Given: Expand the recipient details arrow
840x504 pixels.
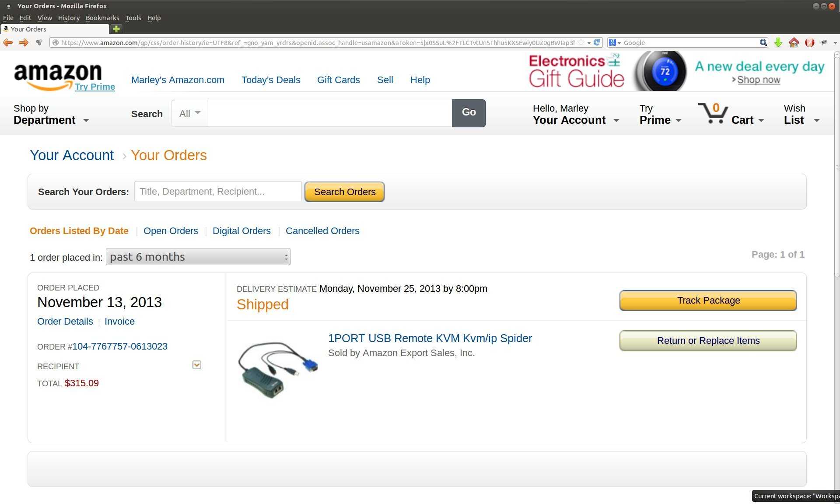Looking at the screenshot, I should click(x=197, y=365).
